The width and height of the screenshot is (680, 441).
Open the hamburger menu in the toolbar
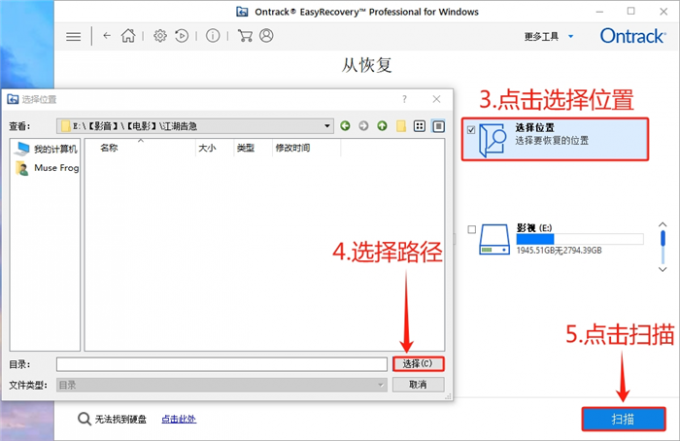pyautogui.click(x=73, y=36)
